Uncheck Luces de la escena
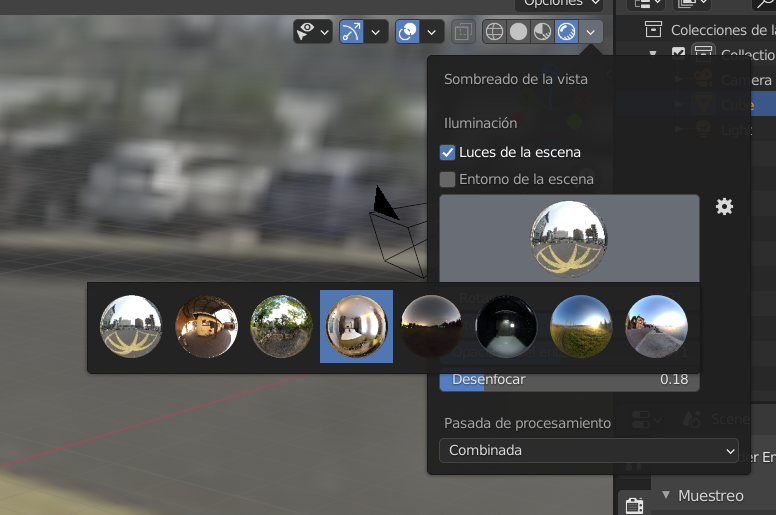This screenshot has height=515, width=776. 447,152
